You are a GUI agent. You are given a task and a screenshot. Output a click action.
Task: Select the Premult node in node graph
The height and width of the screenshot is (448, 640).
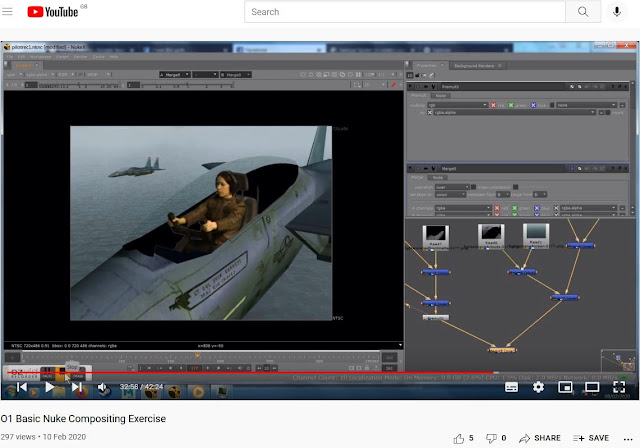click(x=436, y=317)
